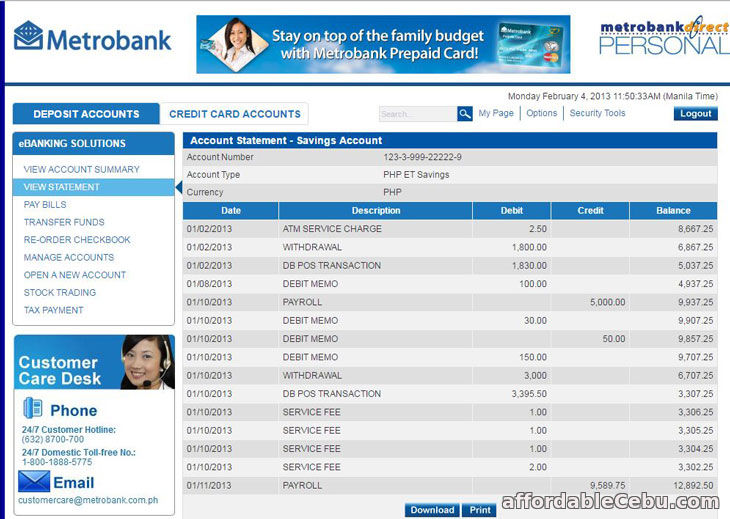Click DB POS TRANSACTION on 01/02/2013
The image size is (730, 519).
pyautogui.click(x=331, y=266)
